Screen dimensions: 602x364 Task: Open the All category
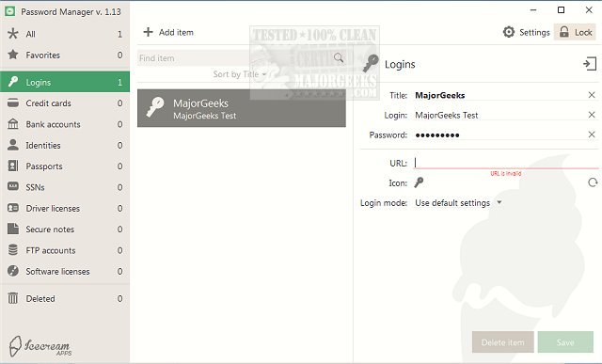[65, 34]
